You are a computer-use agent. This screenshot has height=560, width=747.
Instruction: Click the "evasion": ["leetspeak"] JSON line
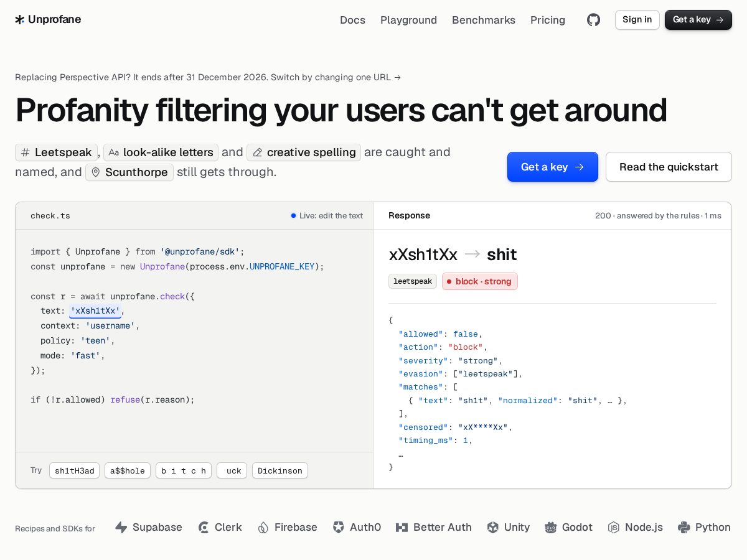tap(461, 374)
